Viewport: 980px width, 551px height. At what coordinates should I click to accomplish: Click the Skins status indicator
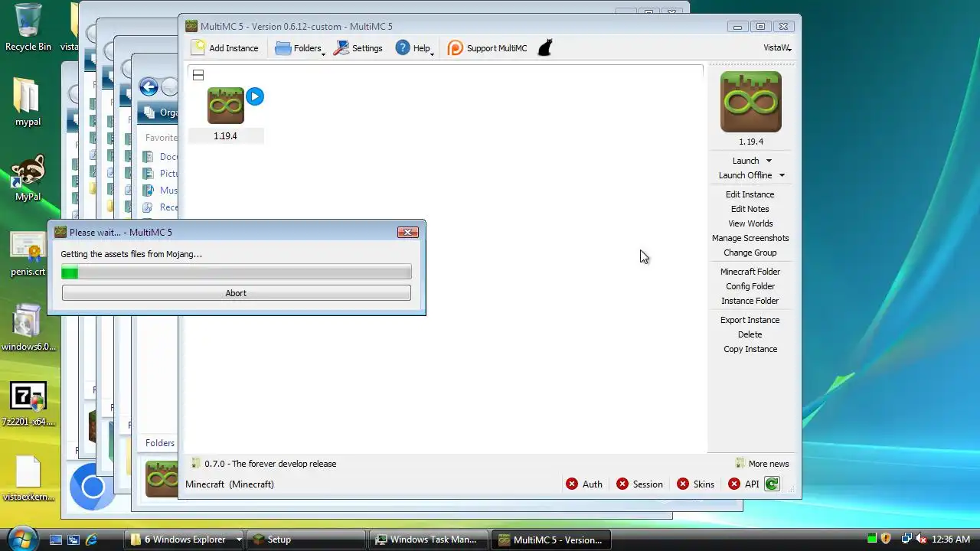(695, 484)
